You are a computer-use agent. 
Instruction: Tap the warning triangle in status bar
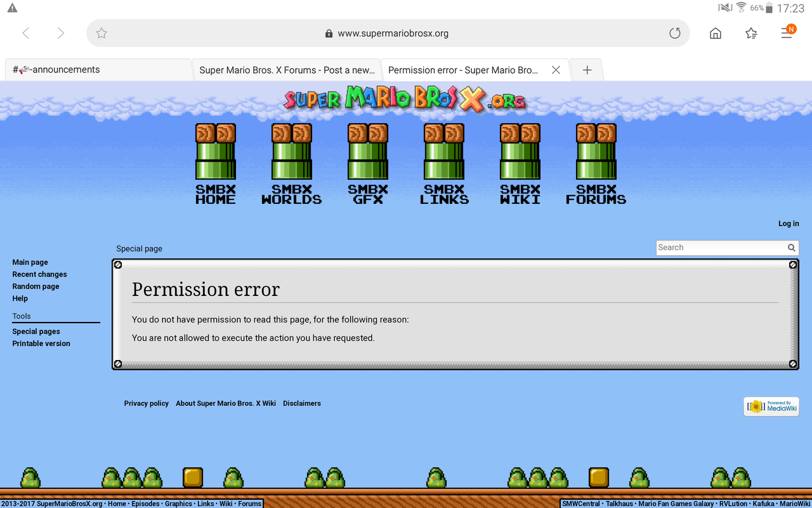(12, 8)
